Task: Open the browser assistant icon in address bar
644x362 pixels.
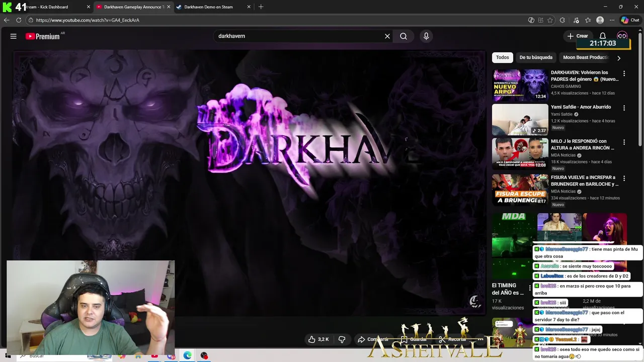Action: point(531,20)
